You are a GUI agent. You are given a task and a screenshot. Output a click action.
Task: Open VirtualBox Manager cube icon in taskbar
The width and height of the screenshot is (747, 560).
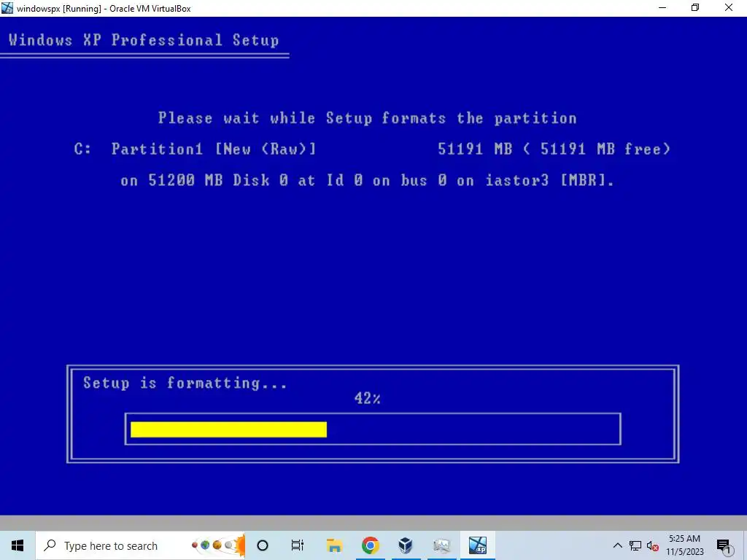click(406, 545)
